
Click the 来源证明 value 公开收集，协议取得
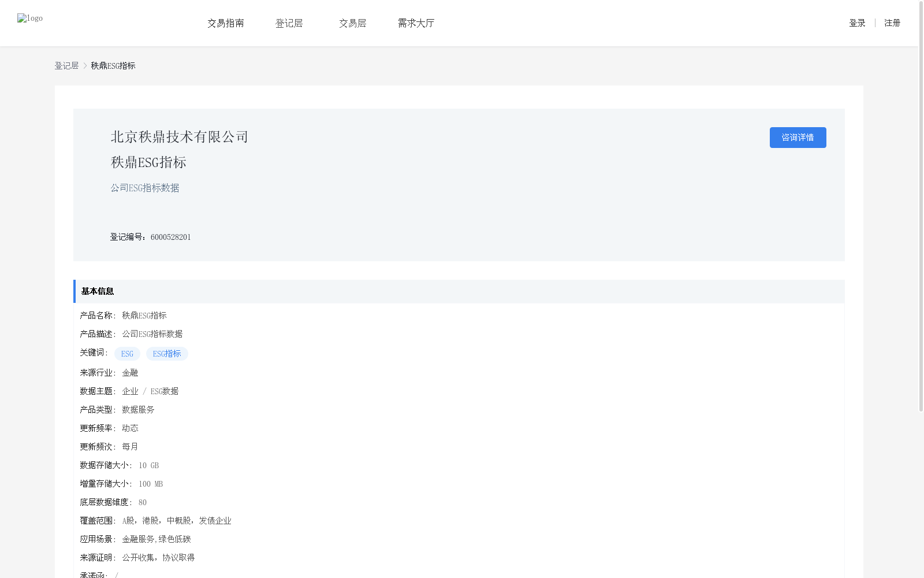coord(158,558)
